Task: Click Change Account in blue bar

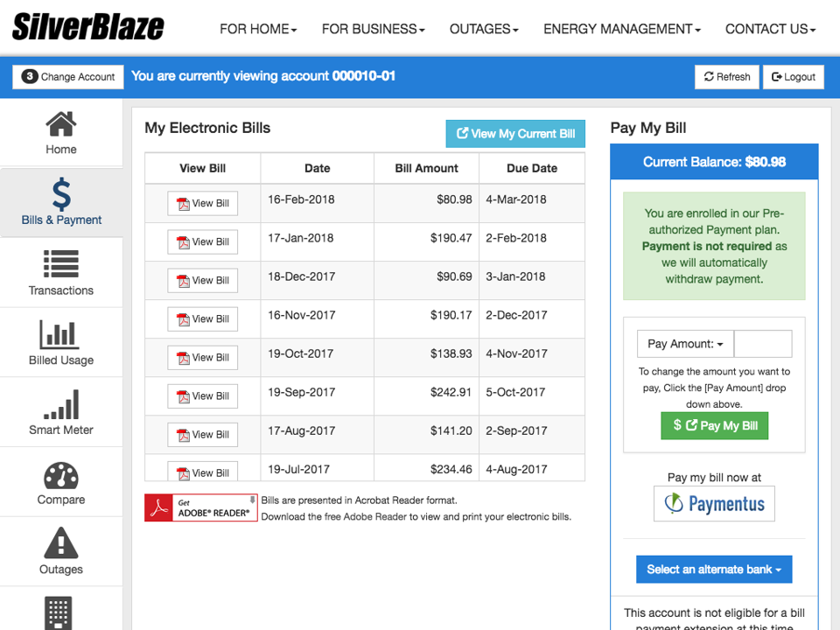Action: click(67, 76)
